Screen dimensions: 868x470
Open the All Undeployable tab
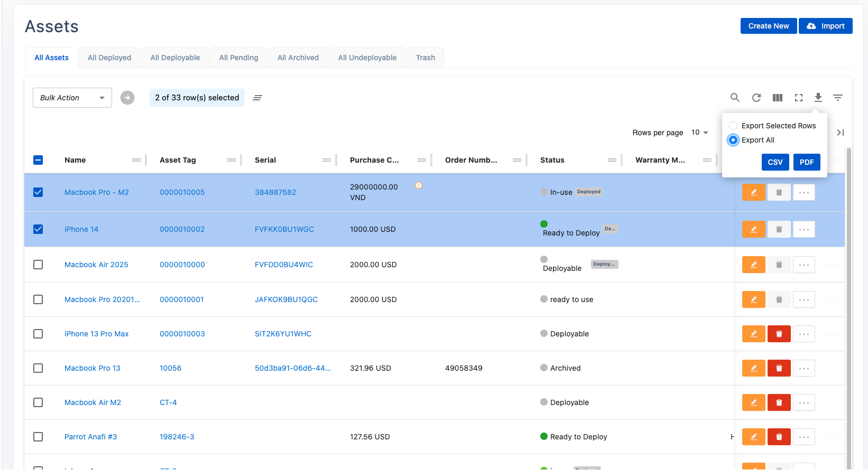367,58
